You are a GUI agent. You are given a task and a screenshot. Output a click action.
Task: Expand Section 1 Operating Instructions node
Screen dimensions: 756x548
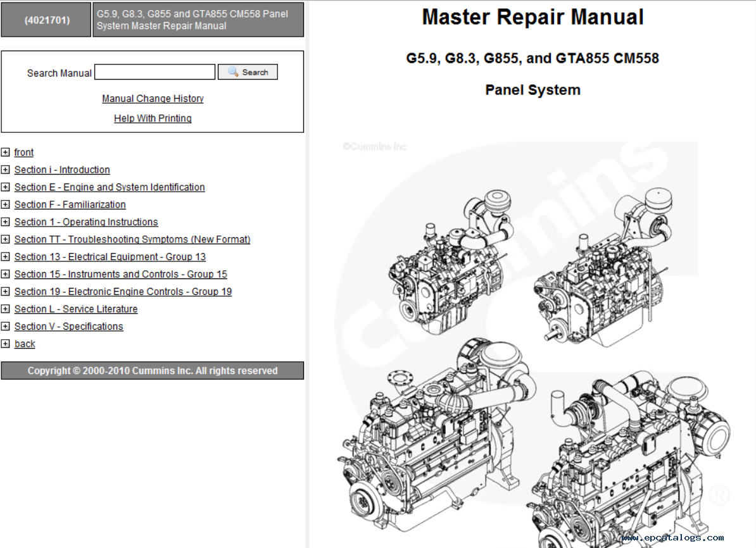pos(5,221)
